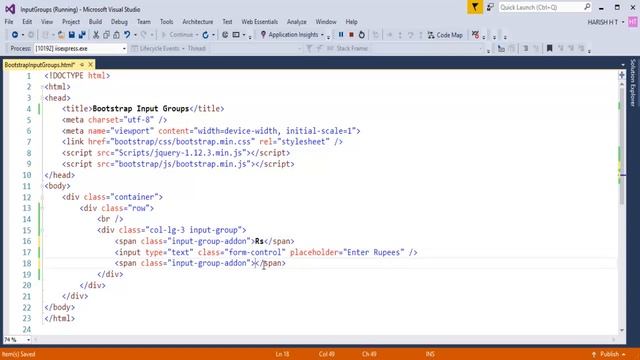The height and width of the screenshot is (360, 640).
Task: Open the Undo history dropdown arrow
Action: point(135,35)
